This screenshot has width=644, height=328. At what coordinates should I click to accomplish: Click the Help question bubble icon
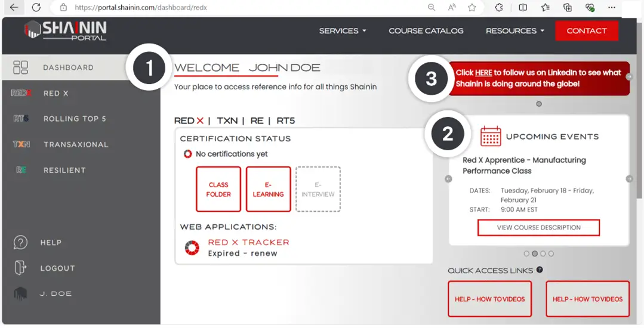tap(20, 242)
